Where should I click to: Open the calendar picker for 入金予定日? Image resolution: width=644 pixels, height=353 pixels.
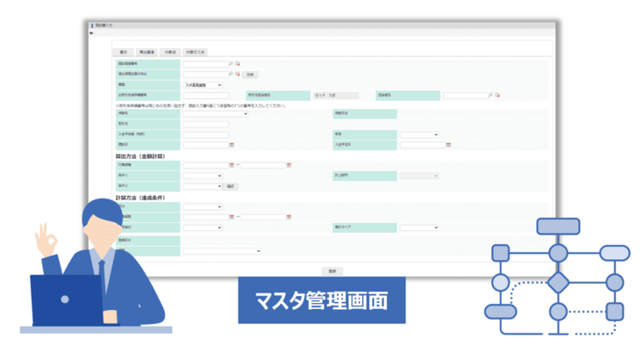point(448,145)
